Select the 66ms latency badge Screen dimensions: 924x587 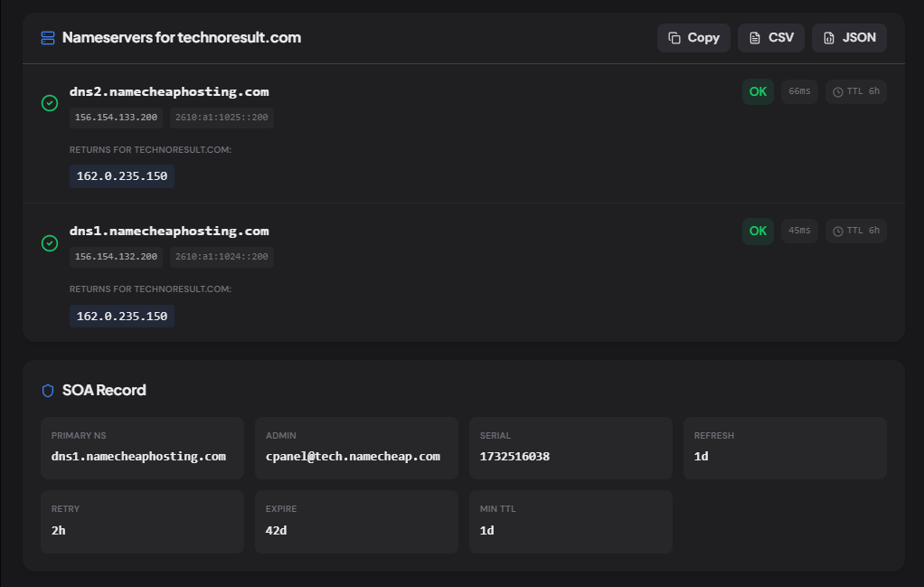tap(799, 91)
